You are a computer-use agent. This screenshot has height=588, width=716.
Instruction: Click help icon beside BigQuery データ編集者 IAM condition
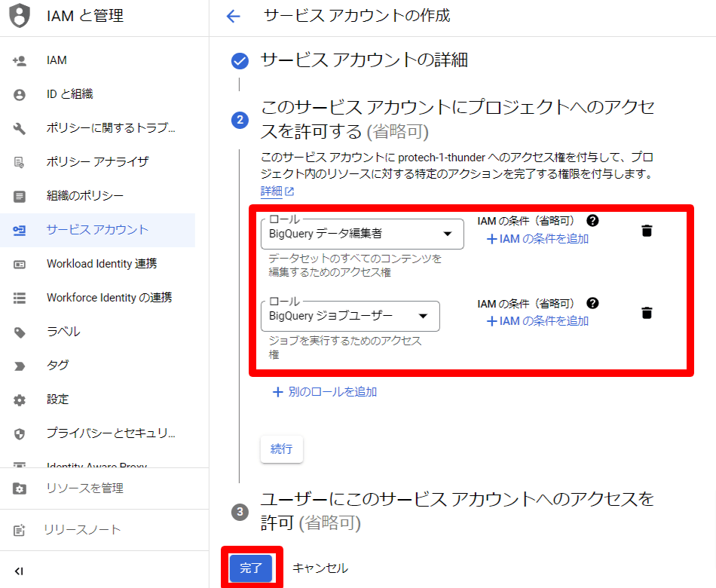pyautogui.click(x=592, y=221)
